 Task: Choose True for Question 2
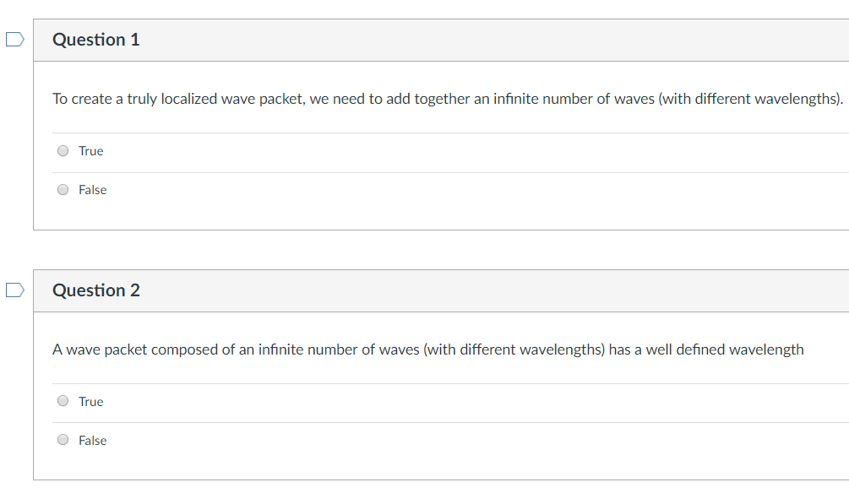pyautogui.click(x=63, y=401)
